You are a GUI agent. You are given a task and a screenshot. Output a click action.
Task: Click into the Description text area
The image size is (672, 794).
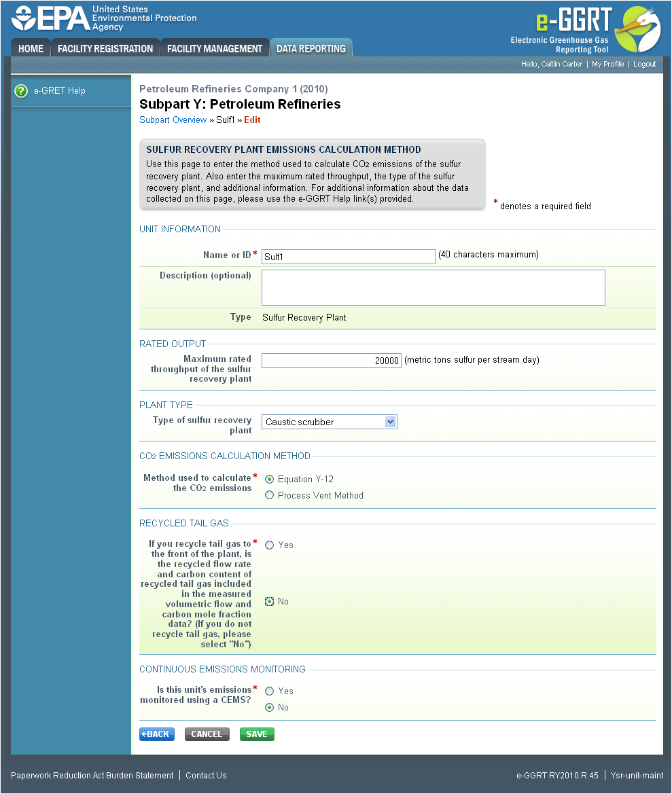[x=434, y=287]
